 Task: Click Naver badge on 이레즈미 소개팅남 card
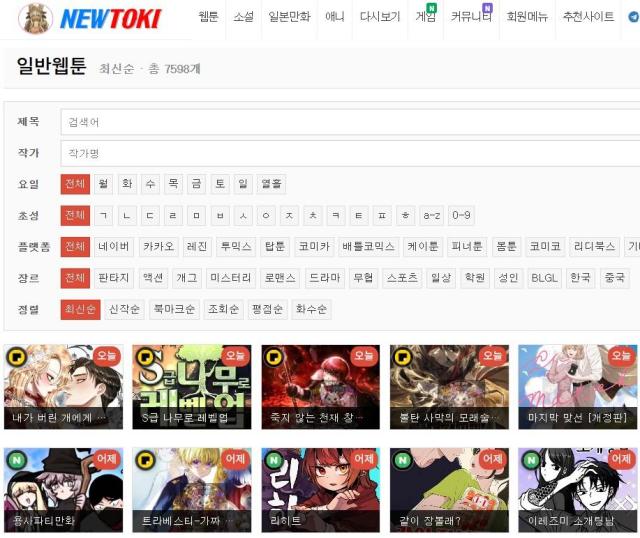[531, 460]
